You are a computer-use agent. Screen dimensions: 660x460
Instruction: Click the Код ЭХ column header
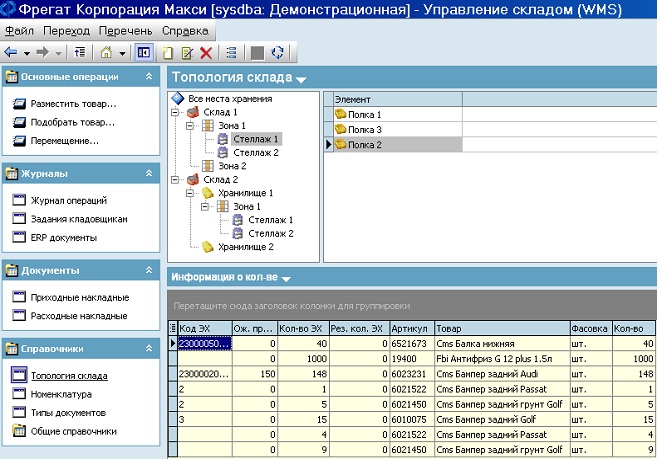(205, 328)
